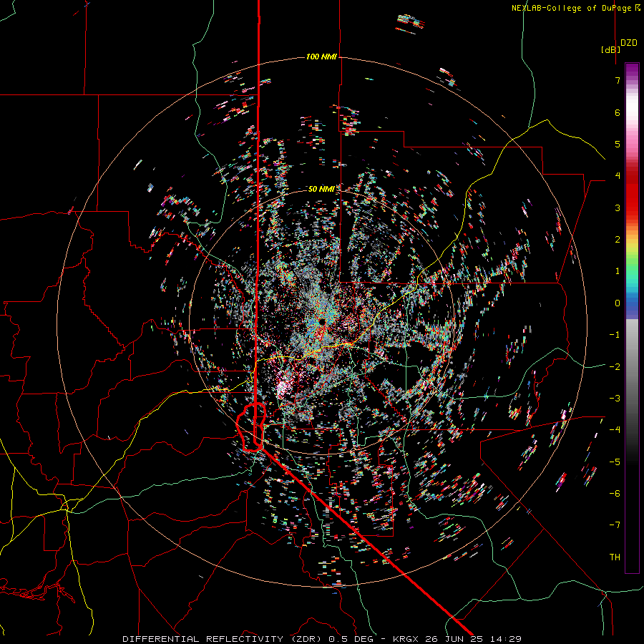Click the 50 NMI range ring label

pos(321,189)
